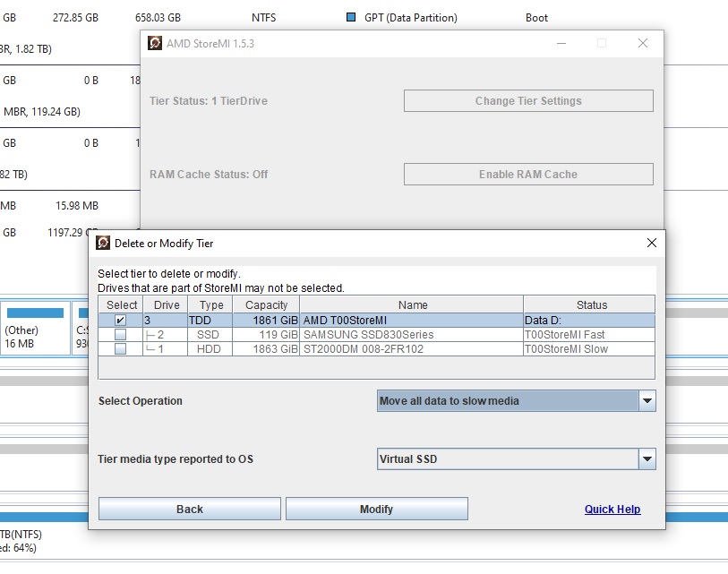Click '(Other) 16 MB' partition block in background
This screenshot has height=574, width=728.
pyautogui.click(x=35, y=328)
